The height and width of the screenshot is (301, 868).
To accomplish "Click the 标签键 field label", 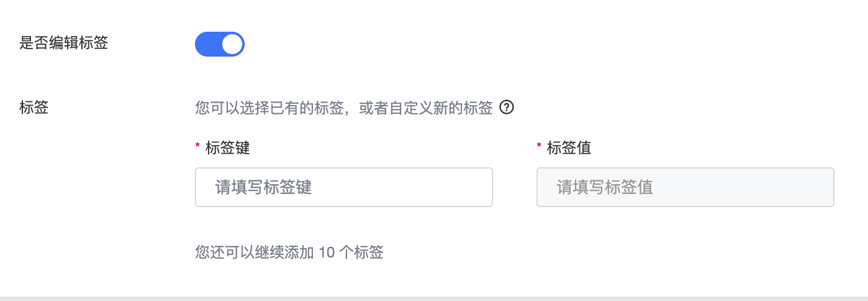I will click(x=227, y=148).
